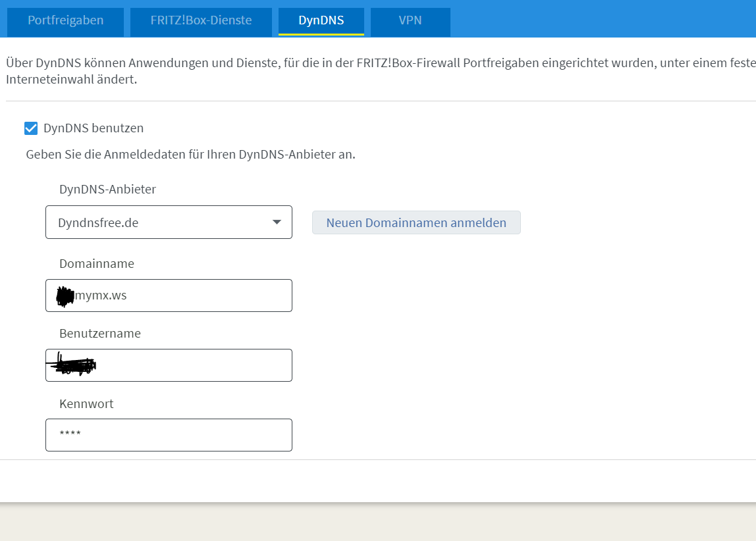Select the DynDNS tab
756x541 pixels.
(x=321, y=20)
